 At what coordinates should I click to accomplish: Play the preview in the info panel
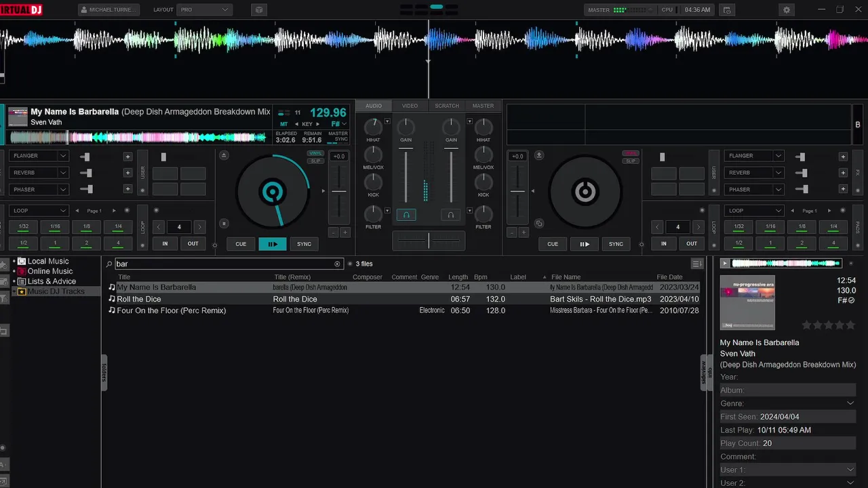click(725, 263)
